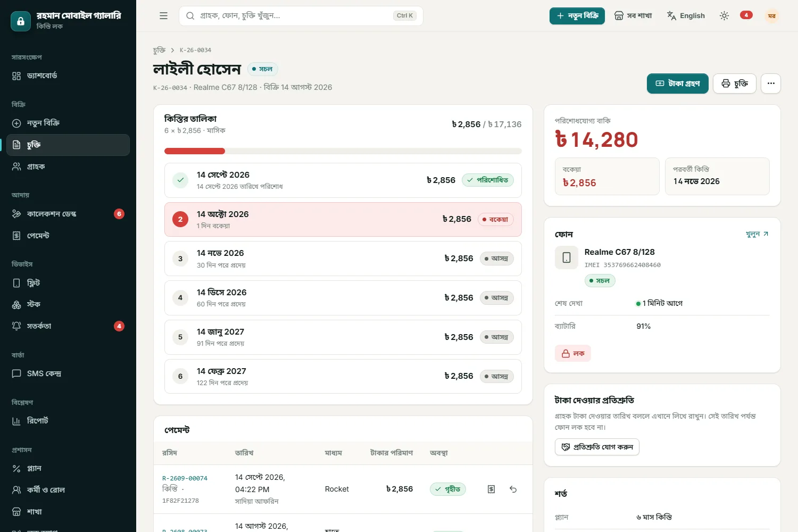Click the সচল badge beside লাইলী হোসেন
Screen dimensions: 798x532
(263, 69)
